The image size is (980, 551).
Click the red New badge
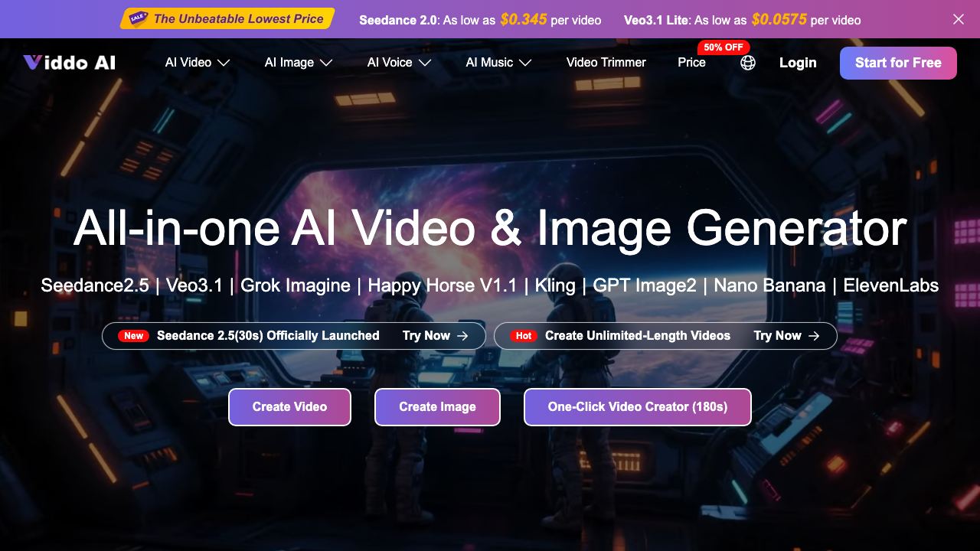click(134, 335)
